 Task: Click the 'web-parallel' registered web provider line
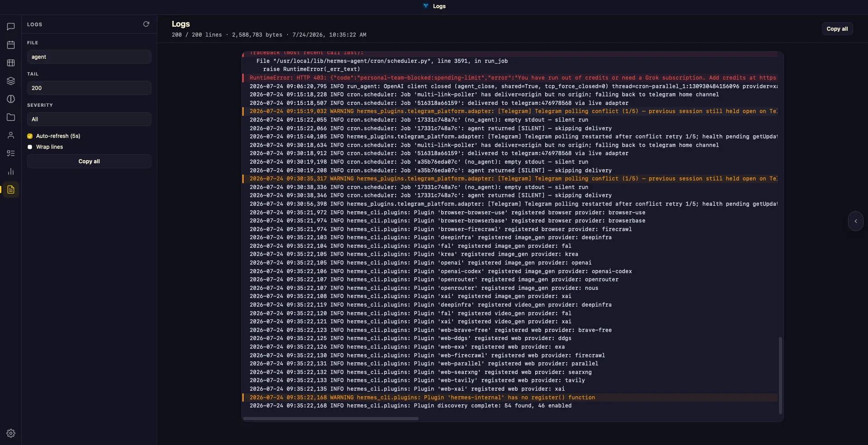click(424, 364)
